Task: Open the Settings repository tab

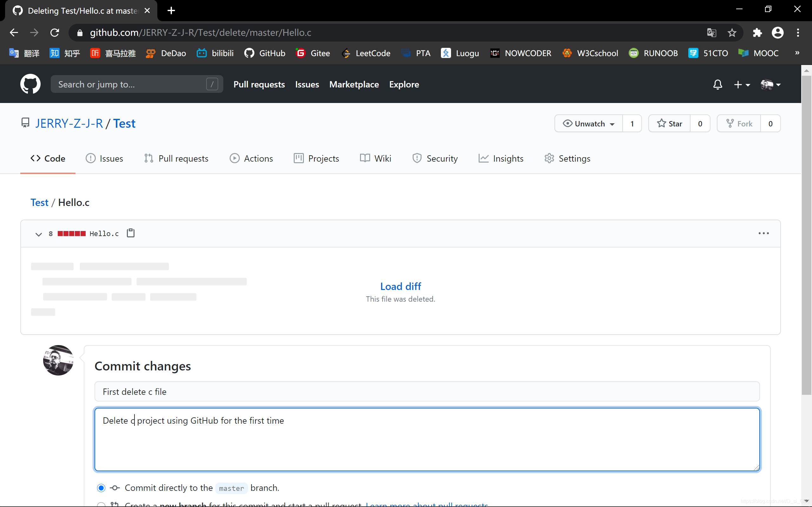Action: [x=567, y=158]
